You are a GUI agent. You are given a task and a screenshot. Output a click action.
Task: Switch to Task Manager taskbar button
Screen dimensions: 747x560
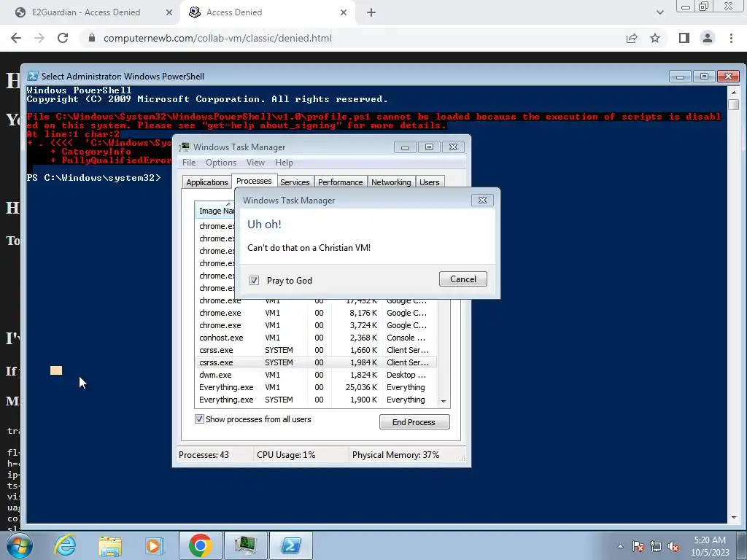(x=245, y=545)
